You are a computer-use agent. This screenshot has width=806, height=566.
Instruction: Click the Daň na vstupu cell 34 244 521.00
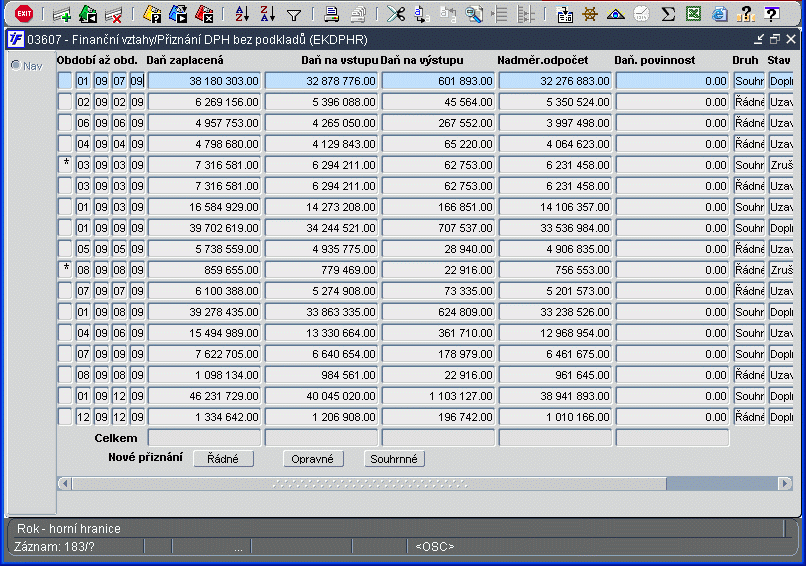pos(321,228)
